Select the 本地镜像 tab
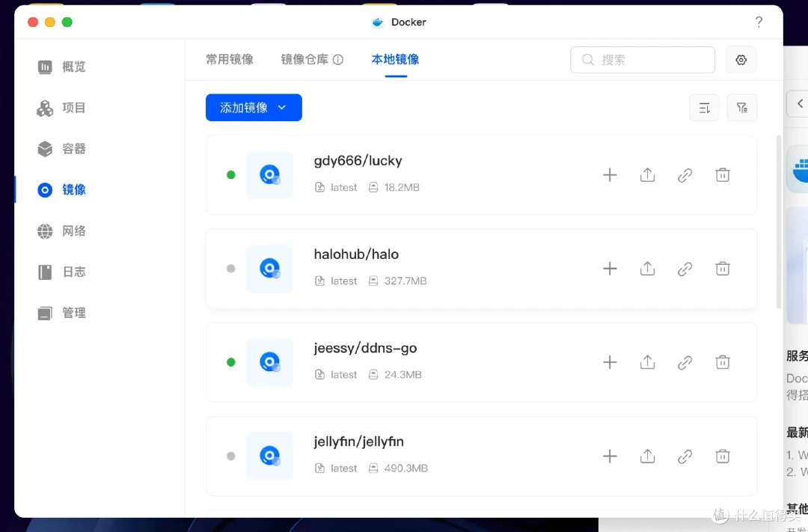This screenshot has height=532, width=808. 395,59
